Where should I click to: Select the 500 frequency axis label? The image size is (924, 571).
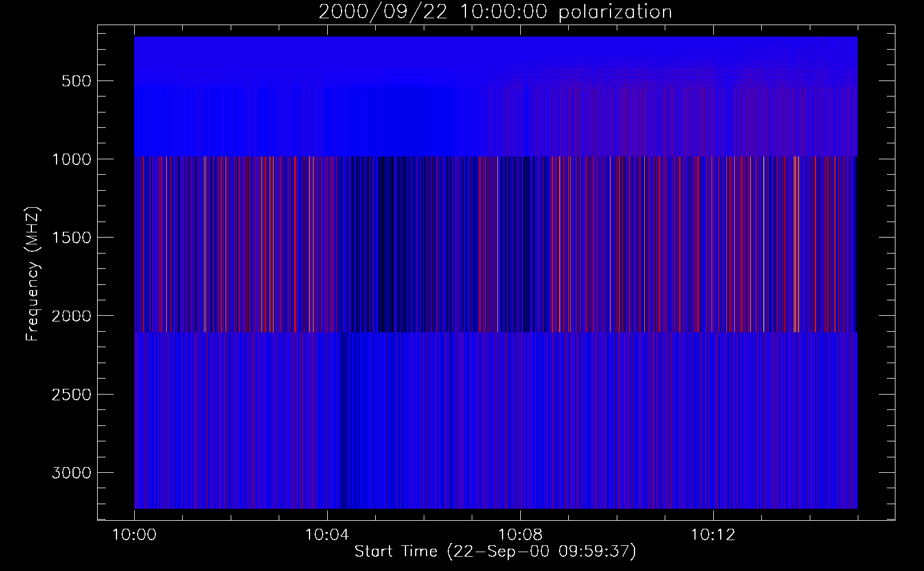point(77,81)
